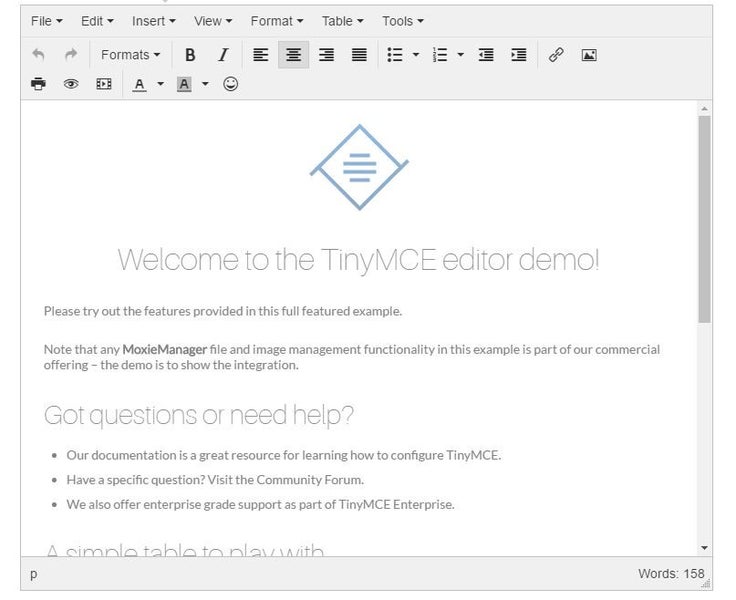Apply the text color button

pos(139,84)
